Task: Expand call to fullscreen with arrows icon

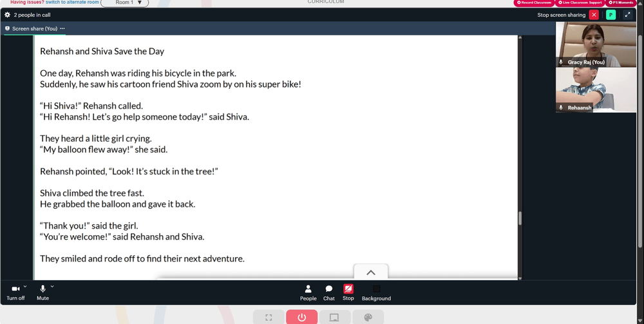Action: pyautogui.click(x=627, y=15)
